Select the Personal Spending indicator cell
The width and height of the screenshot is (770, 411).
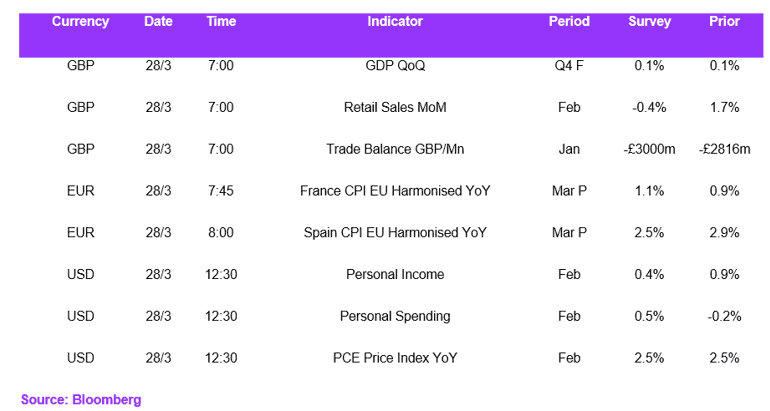[395, 316]
